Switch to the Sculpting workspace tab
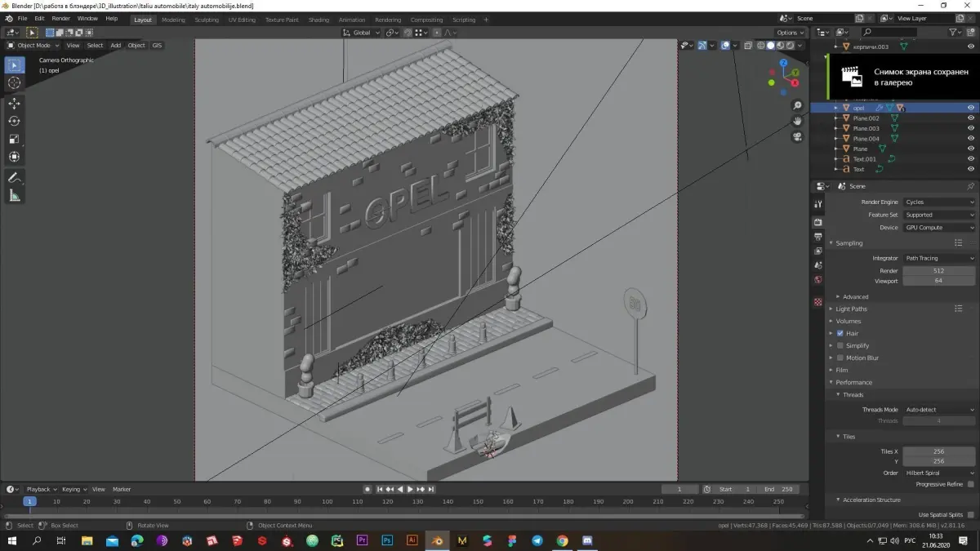This screenshot has width=980, height=551. coord(207,20)
